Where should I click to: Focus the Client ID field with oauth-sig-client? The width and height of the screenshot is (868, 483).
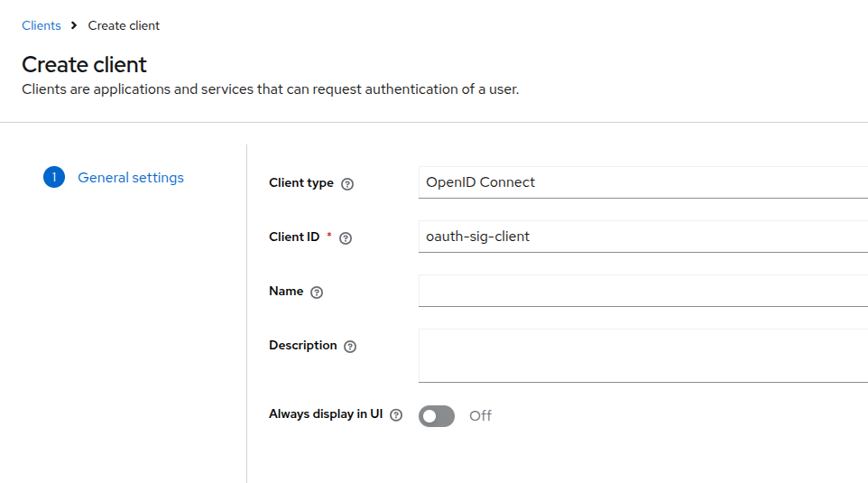(643, 237)
